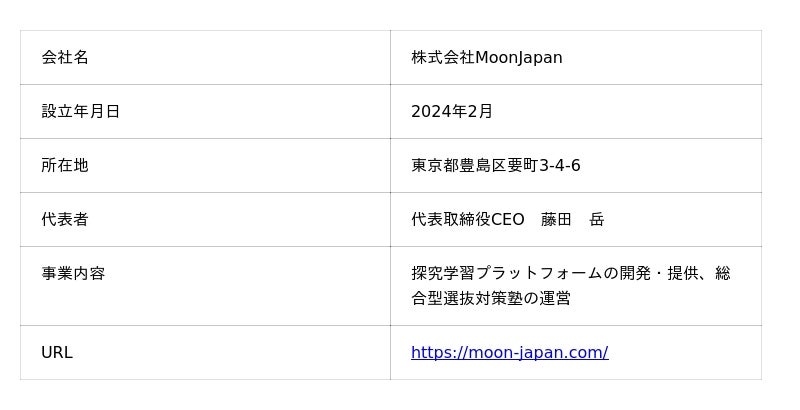Click the 代表者 label cell
The width and height of the screenshot is (800, 410).
pyautogui.click(x=65, y=219)
